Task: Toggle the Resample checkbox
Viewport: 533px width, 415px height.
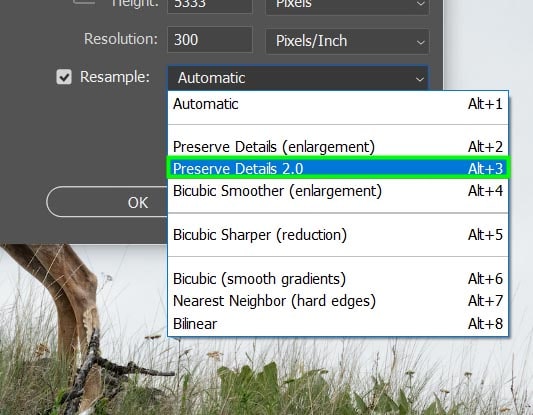Action: tap(64, 77)
